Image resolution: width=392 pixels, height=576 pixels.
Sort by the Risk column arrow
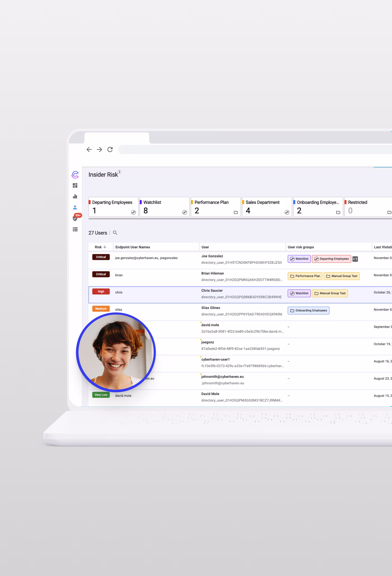tap(105, 247)
